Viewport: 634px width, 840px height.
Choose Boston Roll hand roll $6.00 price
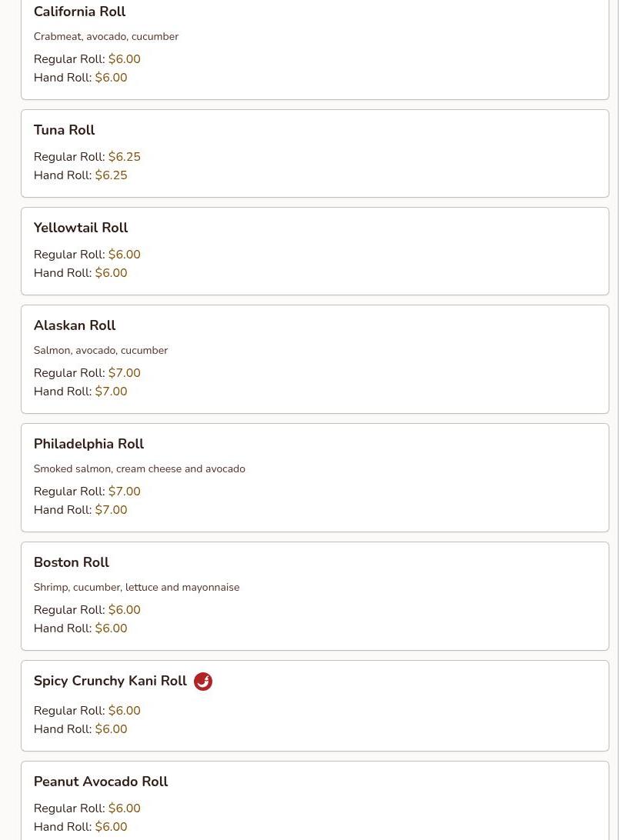click(x=111, y=628)
